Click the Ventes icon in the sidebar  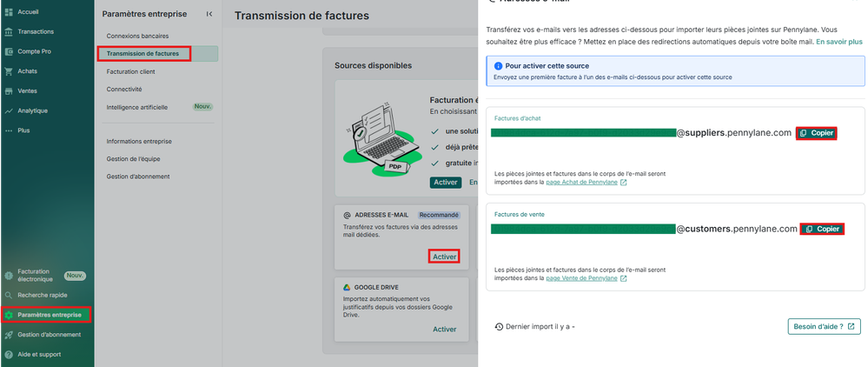click(9, 90)
